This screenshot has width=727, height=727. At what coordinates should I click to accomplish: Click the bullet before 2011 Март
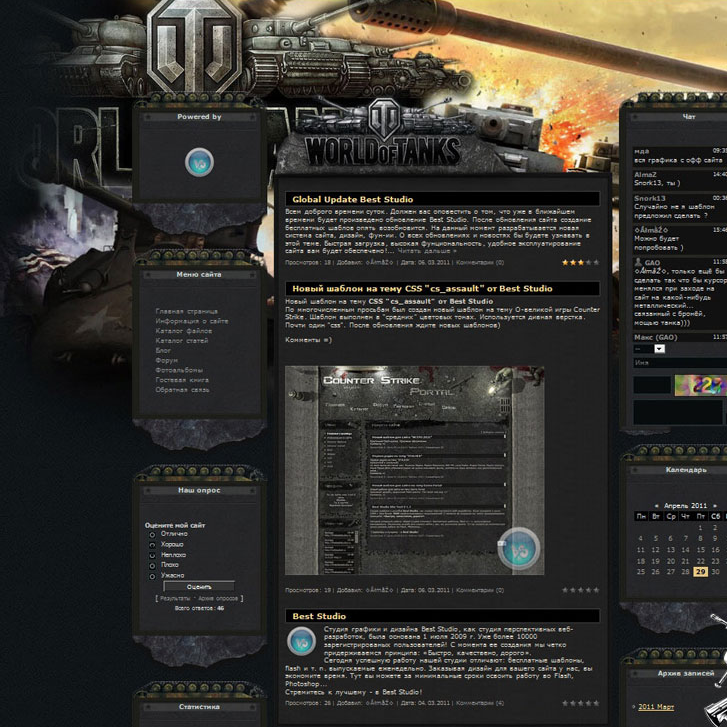(634, 707)
